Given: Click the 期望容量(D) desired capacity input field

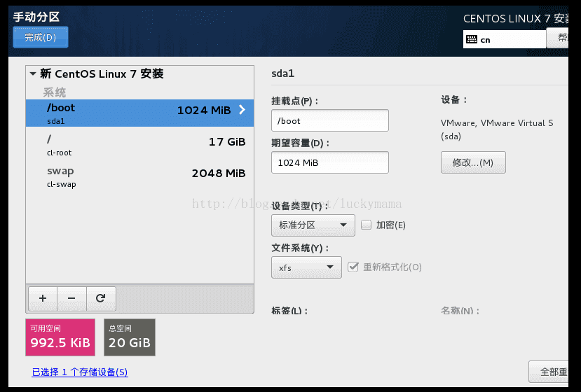Looking at the screenshot, I should (330, 162).
